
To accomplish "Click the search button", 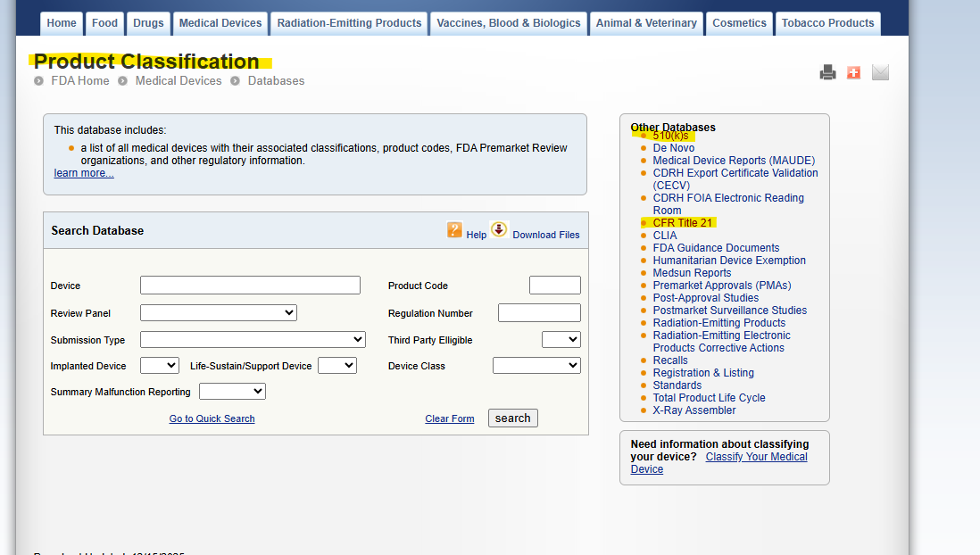I will point(512,418).
